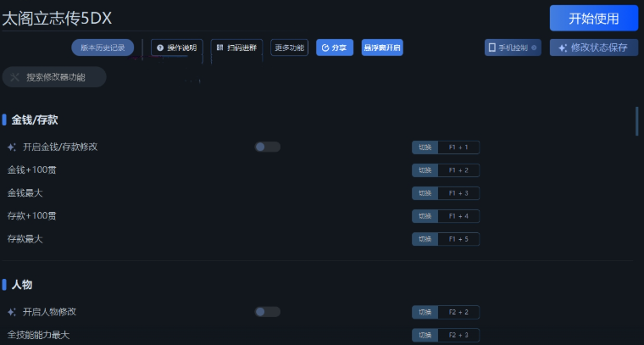This screenshot has height=345, width=644.
Task: Toggle 开启人物修改 switch
Action: point(268,312)
